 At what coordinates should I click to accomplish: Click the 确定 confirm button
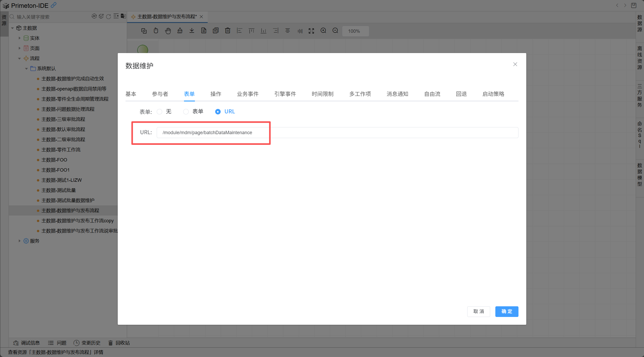507,311
